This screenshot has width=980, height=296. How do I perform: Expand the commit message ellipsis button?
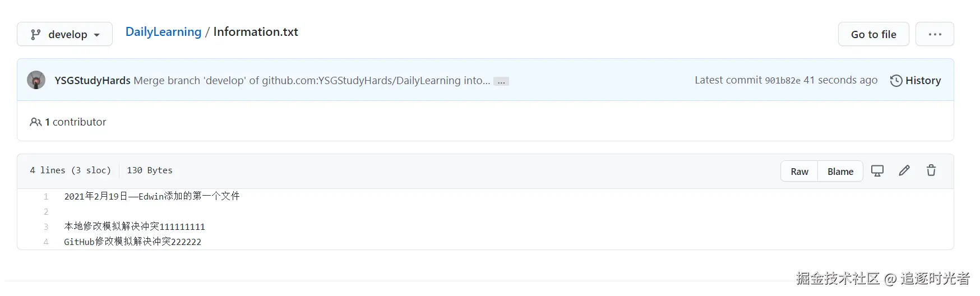501,81
